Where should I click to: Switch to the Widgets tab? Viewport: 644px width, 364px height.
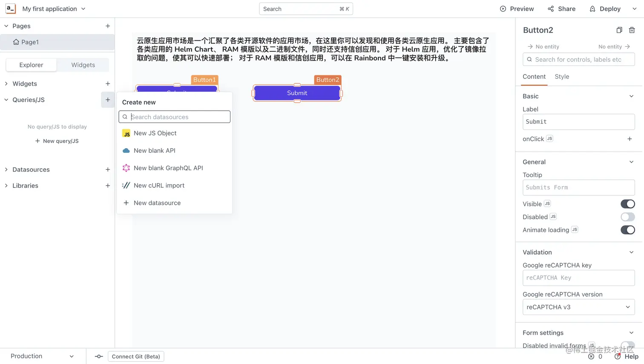83,65
